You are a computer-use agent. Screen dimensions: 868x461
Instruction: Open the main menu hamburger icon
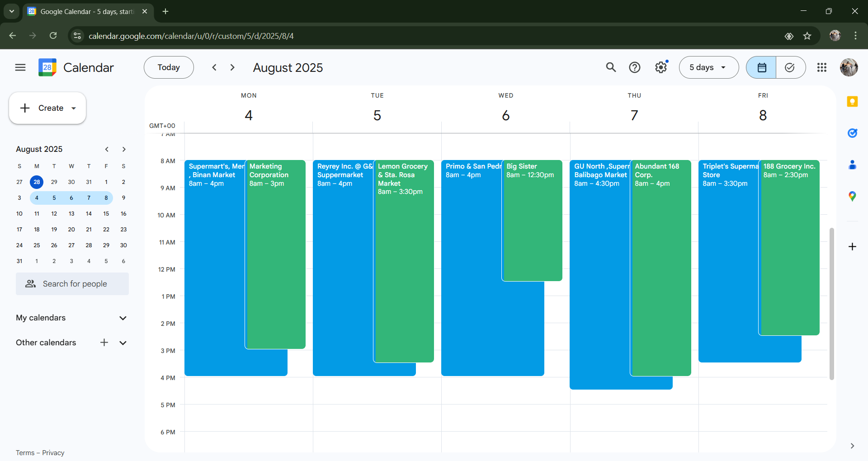tap(20, 67)
